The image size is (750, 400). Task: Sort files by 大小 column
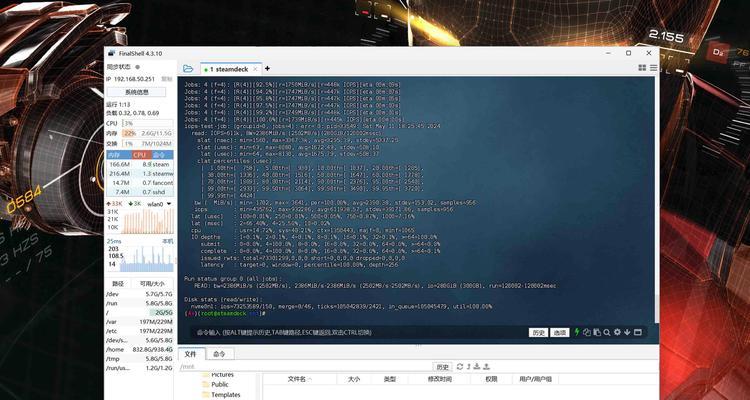(354, 379)
